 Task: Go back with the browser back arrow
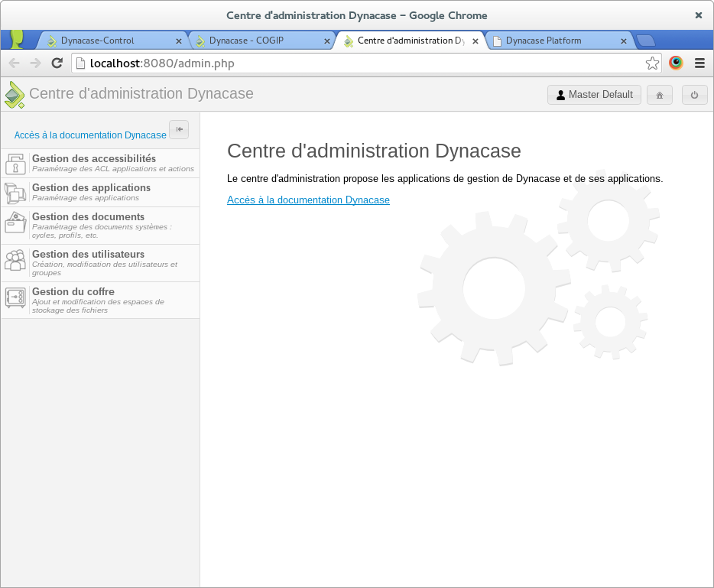point(15,63)
